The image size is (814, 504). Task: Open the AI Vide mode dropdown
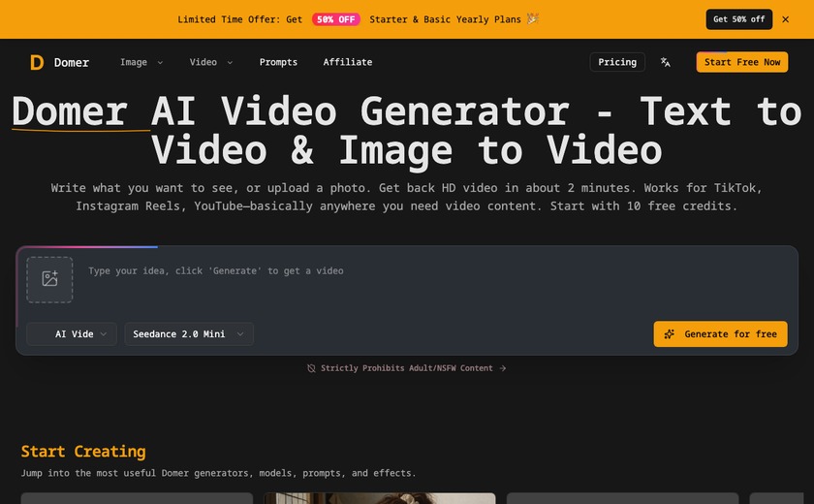[72, 333]
